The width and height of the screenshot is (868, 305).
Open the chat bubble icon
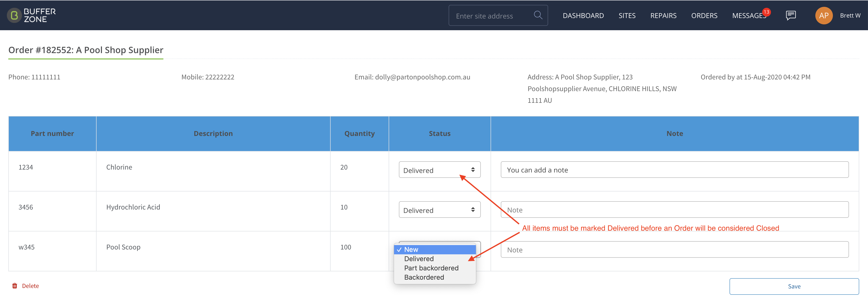click(790, 16)
